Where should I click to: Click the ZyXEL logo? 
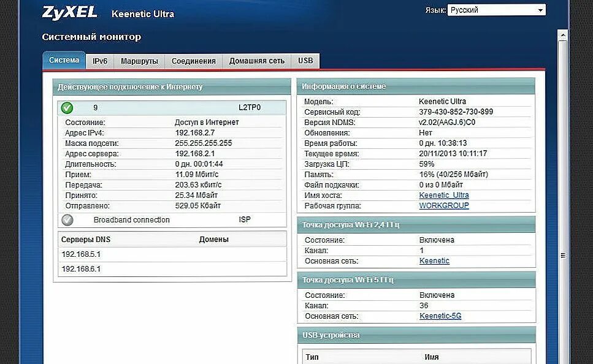tap(69, 12)
